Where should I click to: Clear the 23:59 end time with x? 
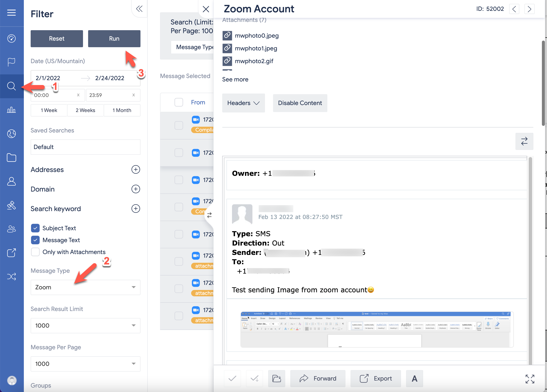click(134, 95)
